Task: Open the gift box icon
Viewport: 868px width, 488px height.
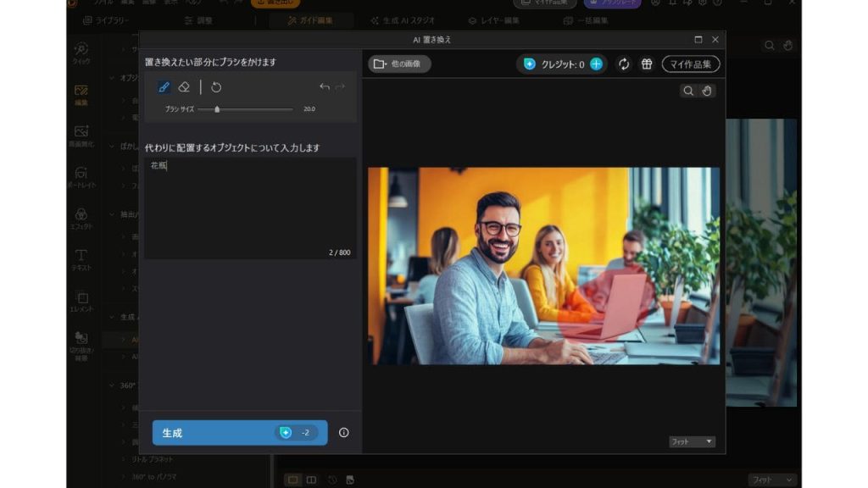Action: [x=646, y=64]
